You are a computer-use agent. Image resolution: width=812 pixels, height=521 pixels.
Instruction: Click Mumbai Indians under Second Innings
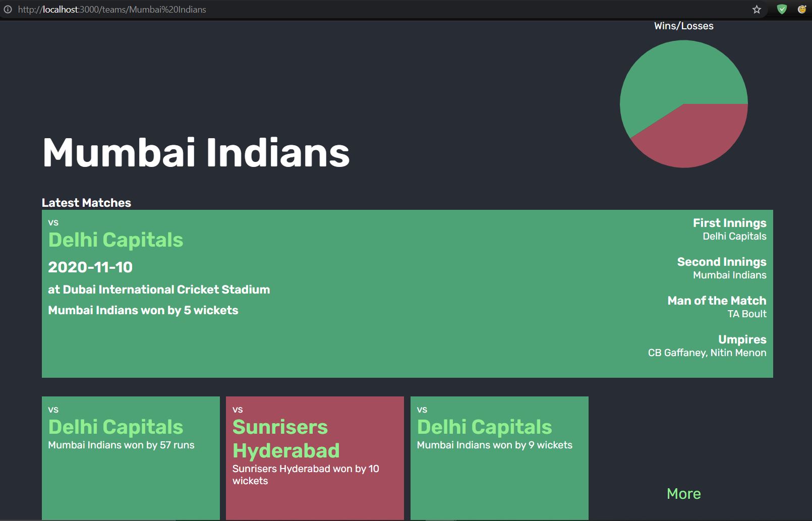[x=729, y=275]
